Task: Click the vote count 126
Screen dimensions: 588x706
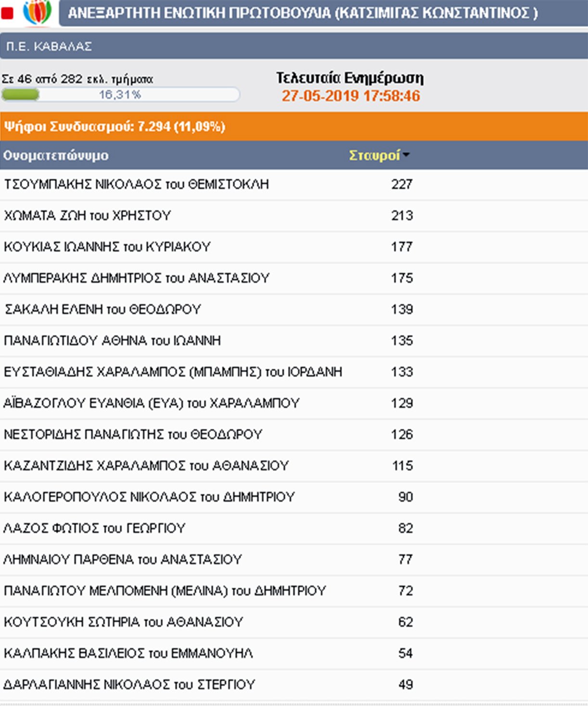Action: tap(402, 435)
